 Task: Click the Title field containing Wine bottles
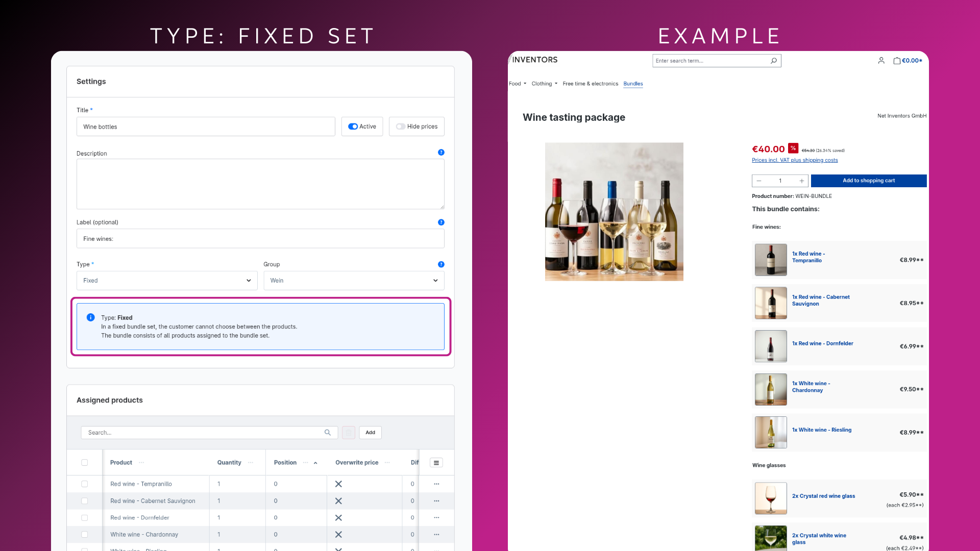point(206,127)
